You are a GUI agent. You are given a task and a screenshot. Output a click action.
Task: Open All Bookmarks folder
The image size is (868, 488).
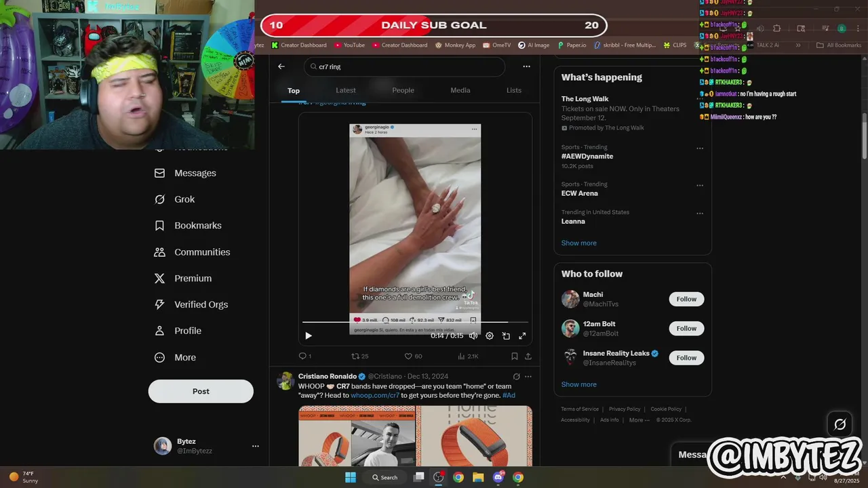click(839, 45)
